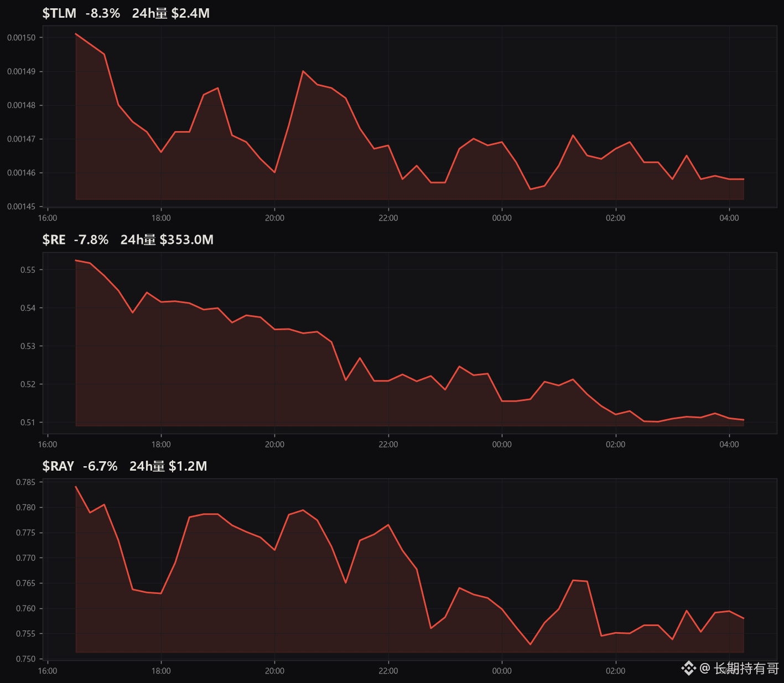Click the -6.7% change on the RAY chart
Image resolution: width=784 pixels, height=683 pixels.
(100, 466)
